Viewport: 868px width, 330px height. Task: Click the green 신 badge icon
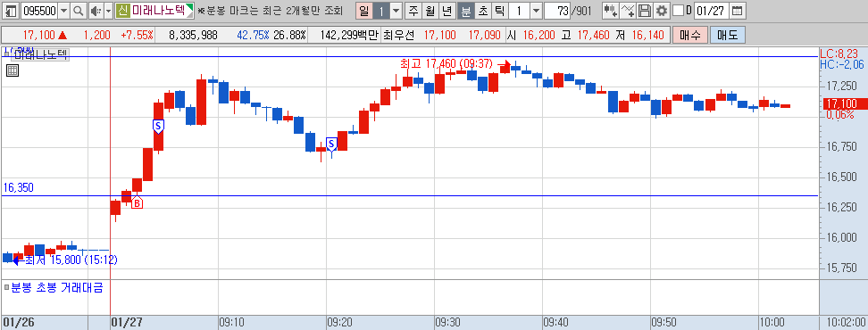tap(123, 11)
